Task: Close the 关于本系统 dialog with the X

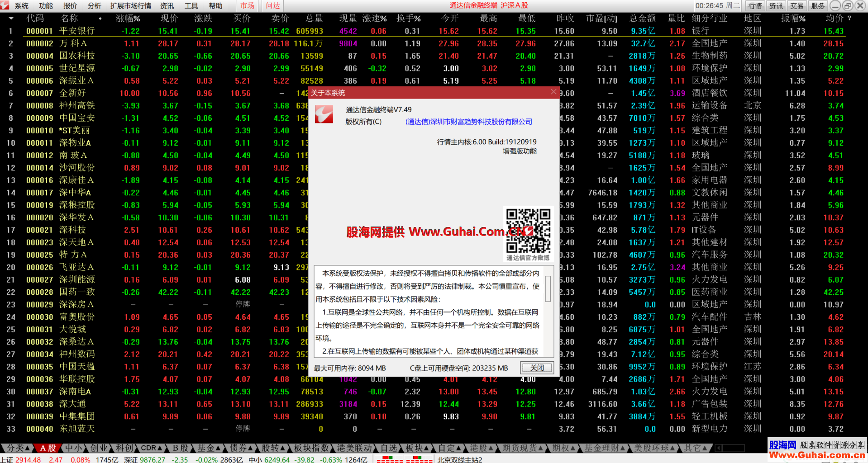Action: pyautogui.click(x=553, y=92)
